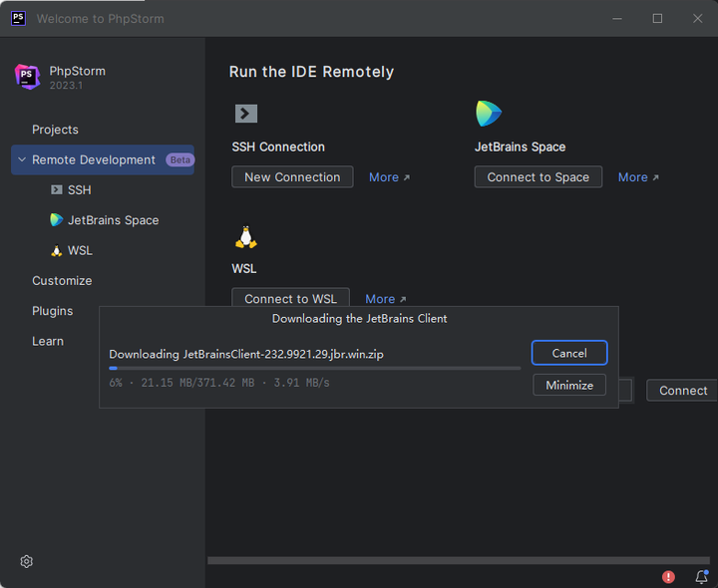
Task: Select JetBrains Space in sidebar tree
Action: point(113,220)
